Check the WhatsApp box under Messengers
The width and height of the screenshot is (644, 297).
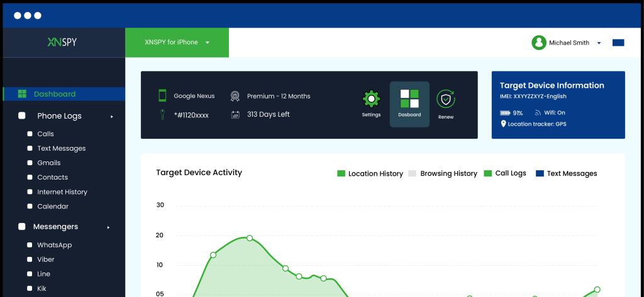30,245
